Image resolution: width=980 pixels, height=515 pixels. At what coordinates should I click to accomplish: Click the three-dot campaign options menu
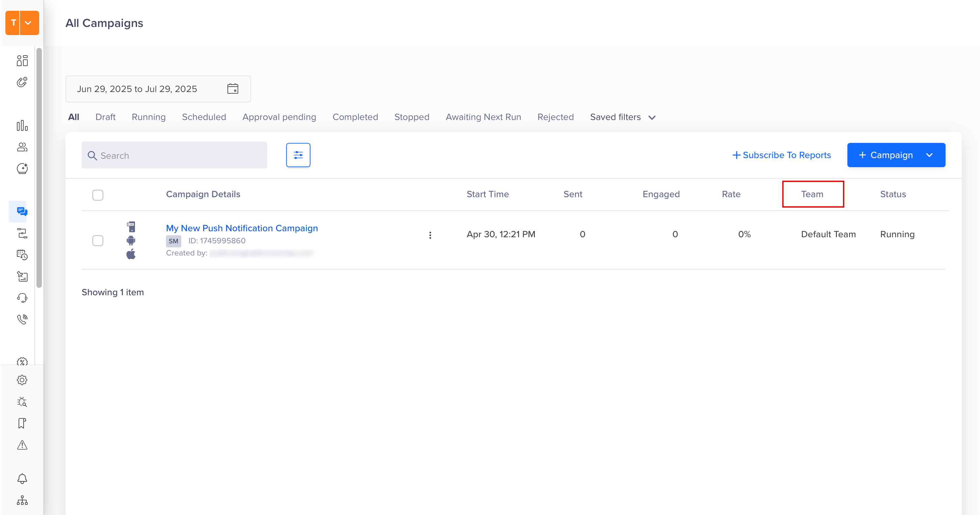click(430, 235)
